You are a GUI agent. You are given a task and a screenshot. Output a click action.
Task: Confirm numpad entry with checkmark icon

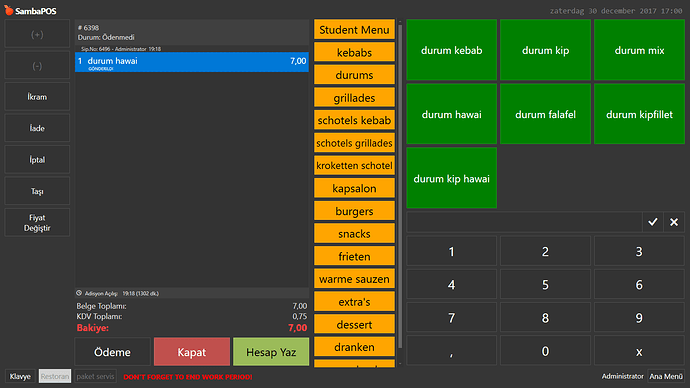coord(653,222)
